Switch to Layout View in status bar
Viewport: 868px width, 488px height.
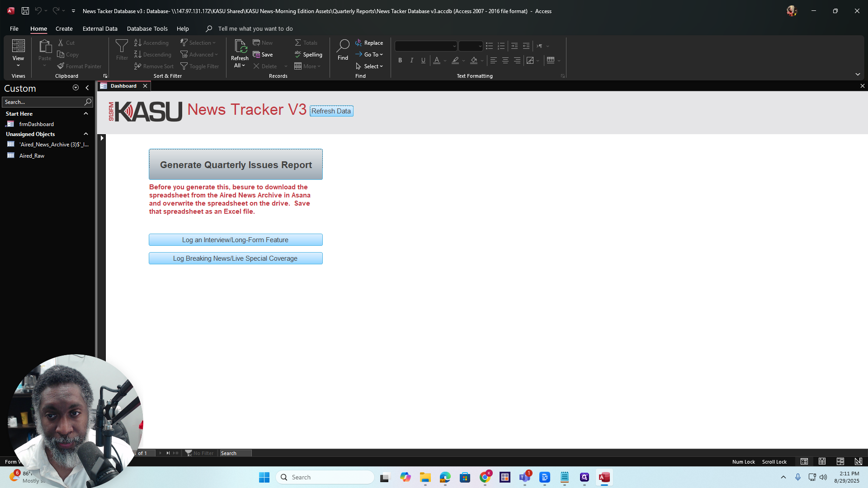pos(840,461)
